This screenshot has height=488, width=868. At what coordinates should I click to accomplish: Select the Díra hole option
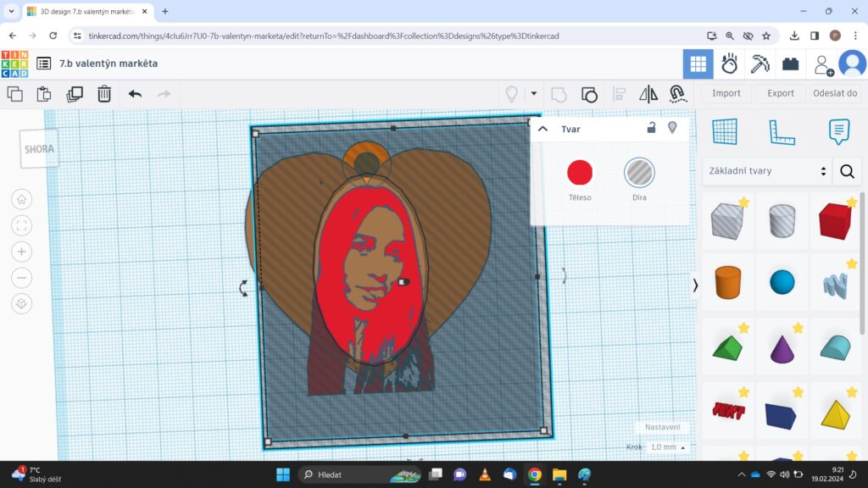tap(639, 173)
